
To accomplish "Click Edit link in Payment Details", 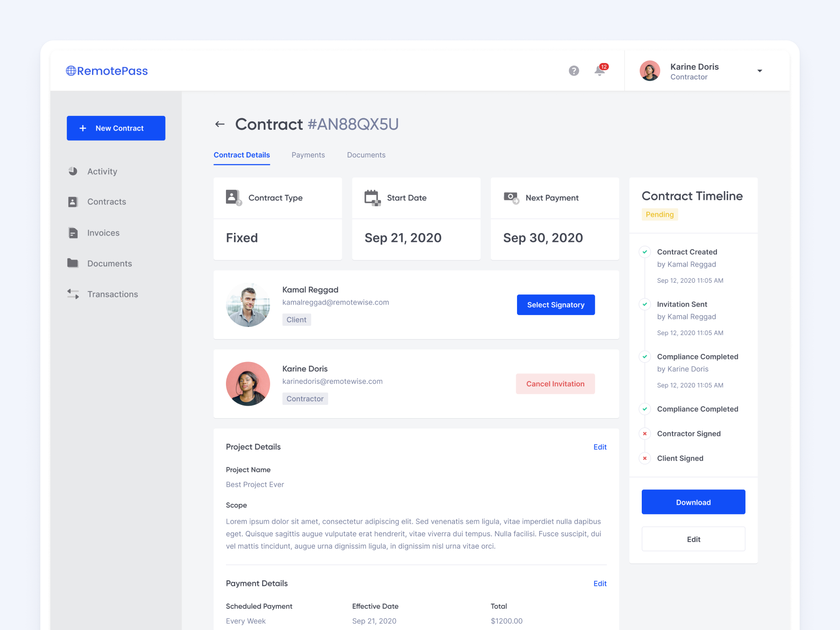I will (599, 584).
